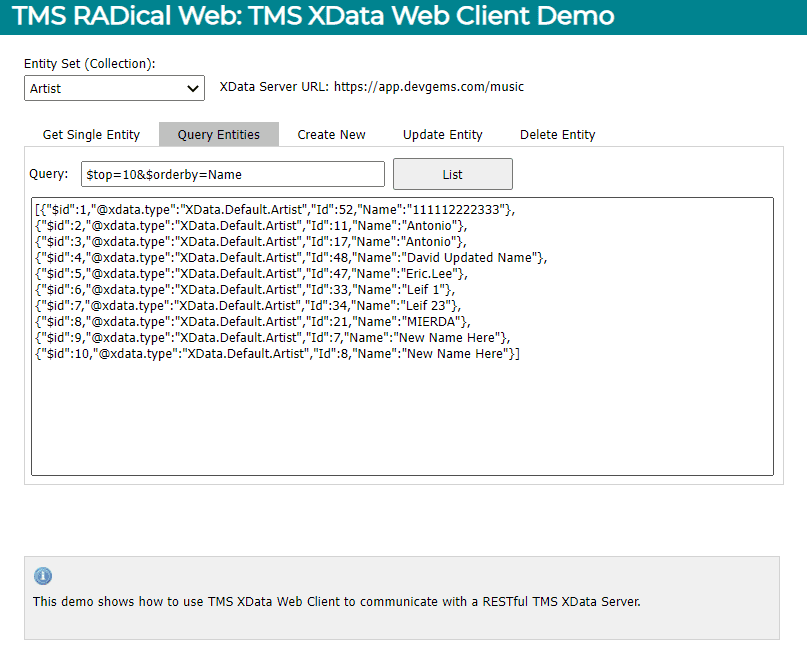Switch to the Get Single Entity tab

[x=91, y=134]
